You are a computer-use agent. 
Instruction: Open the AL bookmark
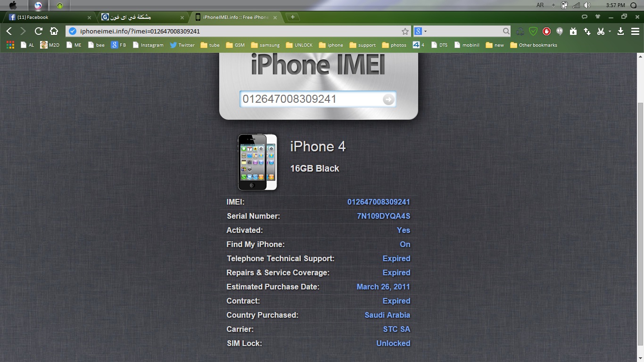pos(27,45)
